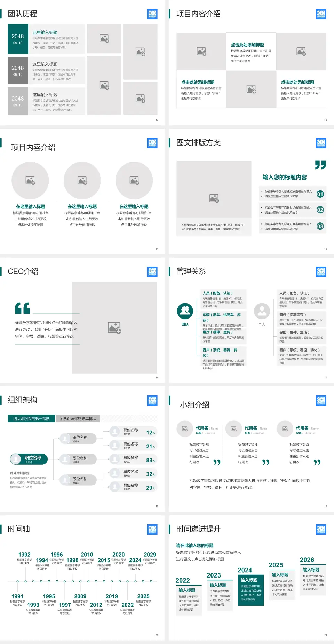Click the green team icon labeled 团队

185,311
